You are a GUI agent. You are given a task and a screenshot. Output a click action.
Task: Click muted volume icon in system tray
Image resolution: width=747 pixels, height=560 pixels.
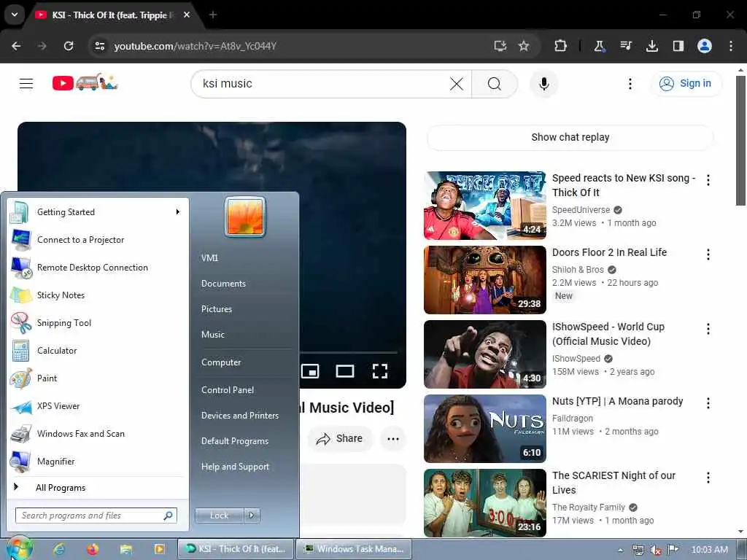tap(656, 550)
